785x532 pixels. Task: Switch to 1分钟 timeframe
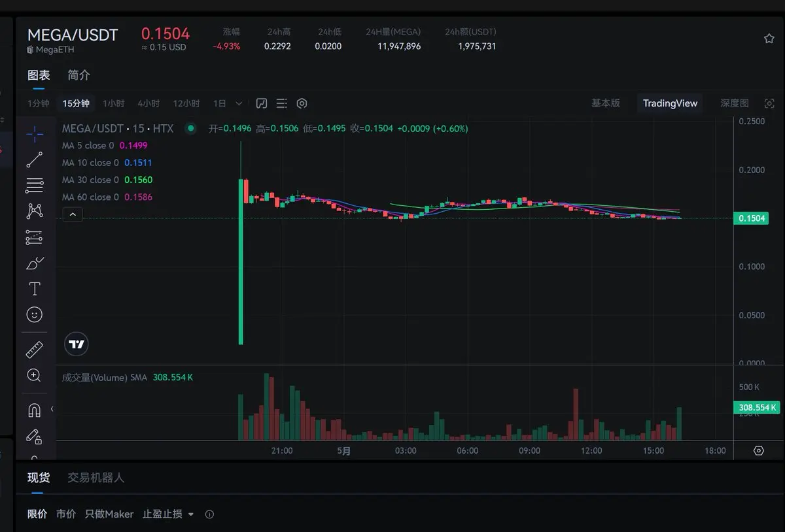pos(38,103)
